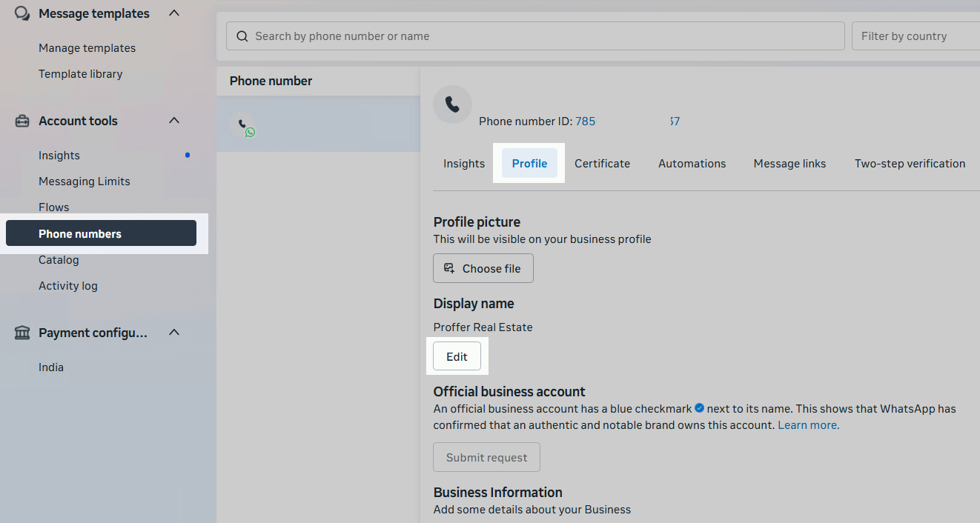This screenshot has width=980, height=523.
Task: Click the magnifier icon in the search bar
Action: pos(242,36)
